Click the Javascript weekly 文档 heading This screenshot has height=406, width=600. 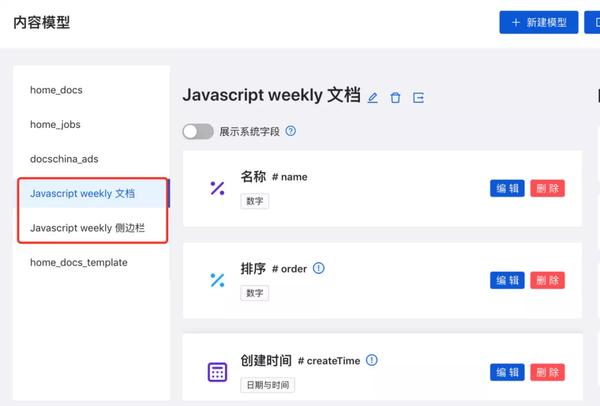pos(271,95)
